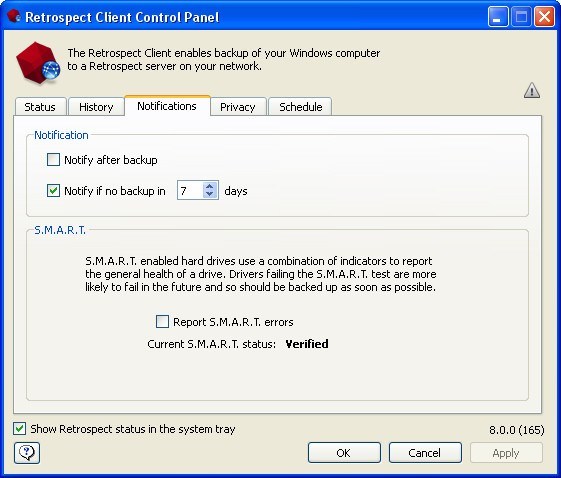Click the Current S.M.A.R.T. status label
561x478 pixels.
(211, 344)
